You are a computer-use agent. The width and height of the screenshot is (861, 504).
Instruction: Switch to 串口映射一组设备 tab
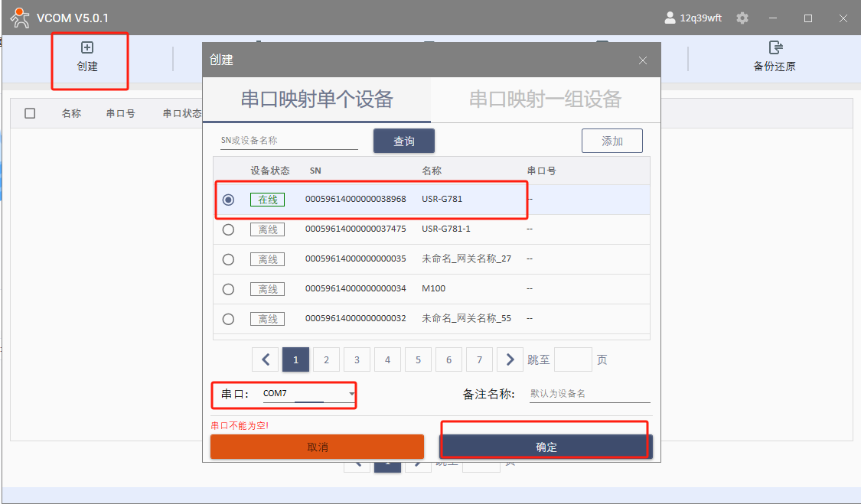click(545, 99)
